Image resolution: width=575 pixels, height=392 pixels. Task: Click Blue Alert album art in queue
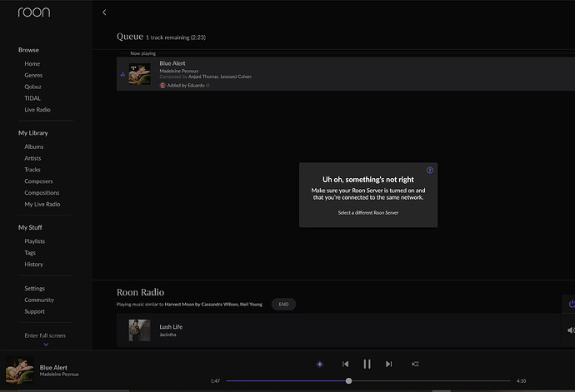pyautogui.click(x=139, y=74)
